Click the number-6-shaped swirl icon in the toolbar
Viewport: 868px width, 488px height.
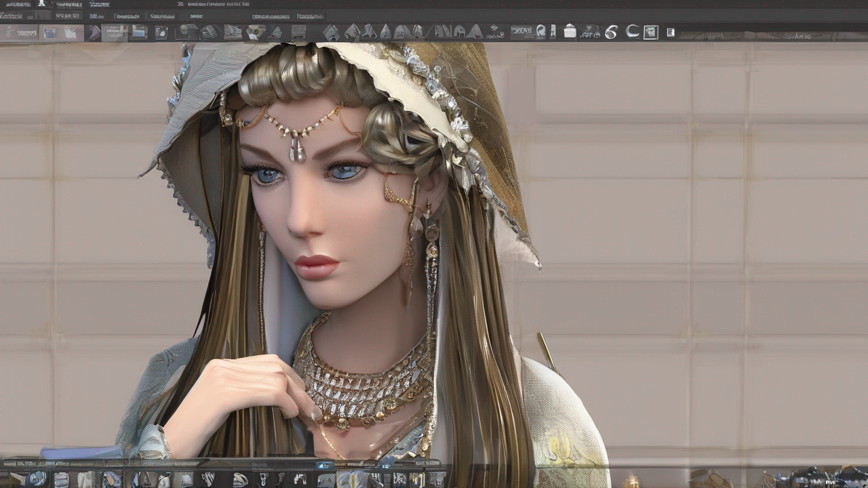click(611, 32)
